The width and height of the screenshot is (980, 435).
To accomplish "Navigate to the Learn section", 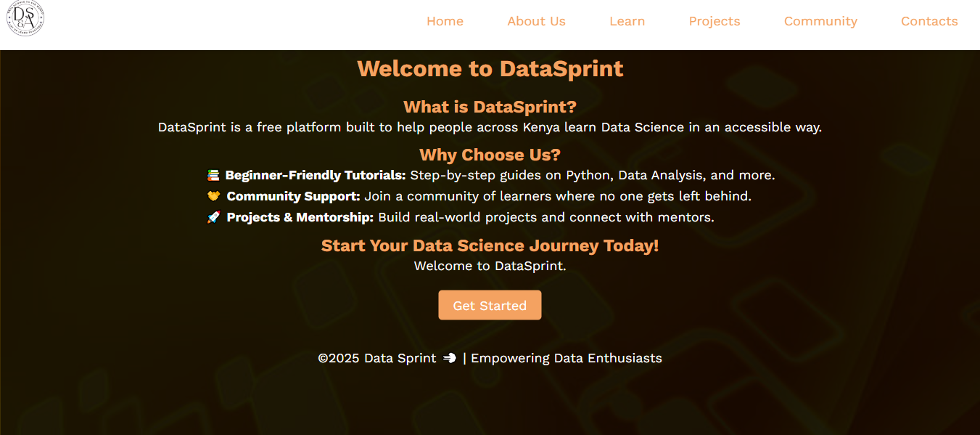I will click(x=627, y=22).
